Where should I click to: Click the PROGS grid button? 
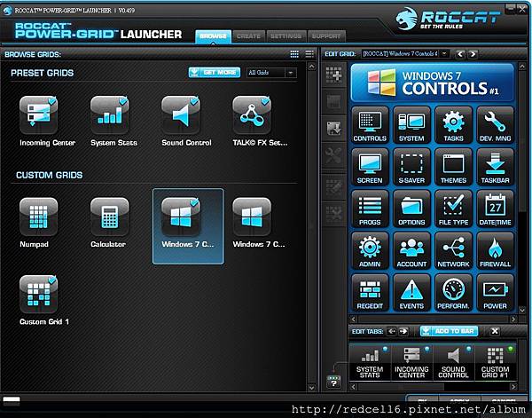(x=370, y=209)
